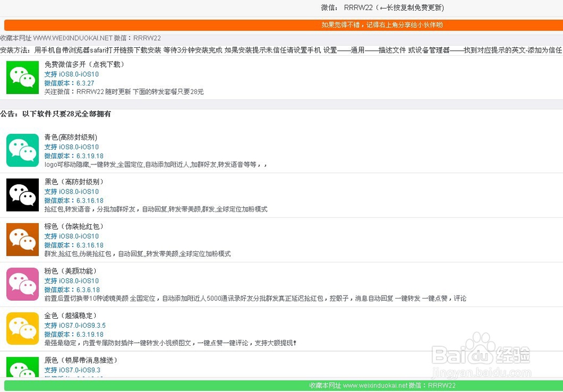
Task: Click the pink 粉色 WeChat icon
Action: 23,284
